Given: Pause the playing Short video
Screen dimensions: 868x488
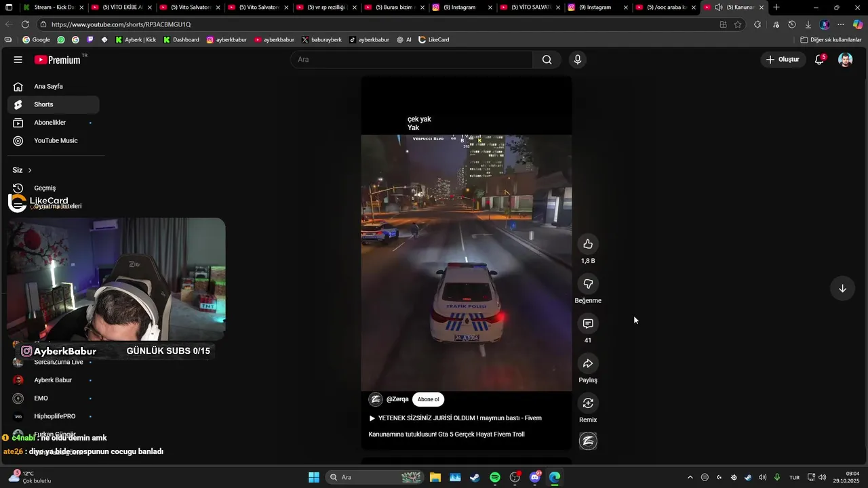Looking at the screenshot, I should pyautogui.click(x=466, y=262).
